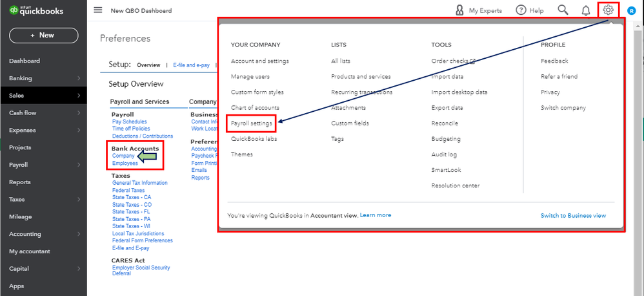Screen dimensions: 644x296
Task: Open My accountant in sidebar
Action: click(30, 251)
